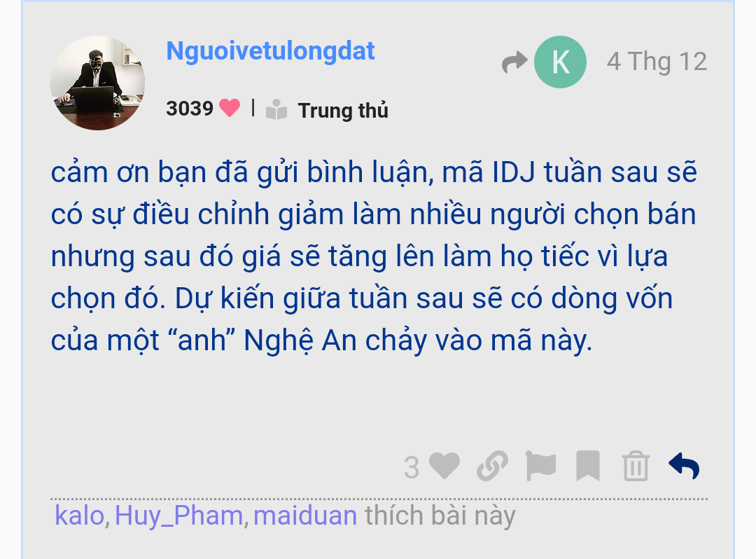Image resolution: width=756 pixels, height=559 pixels.
Task: Open the green K user avatar
Action: click(560, 62)
